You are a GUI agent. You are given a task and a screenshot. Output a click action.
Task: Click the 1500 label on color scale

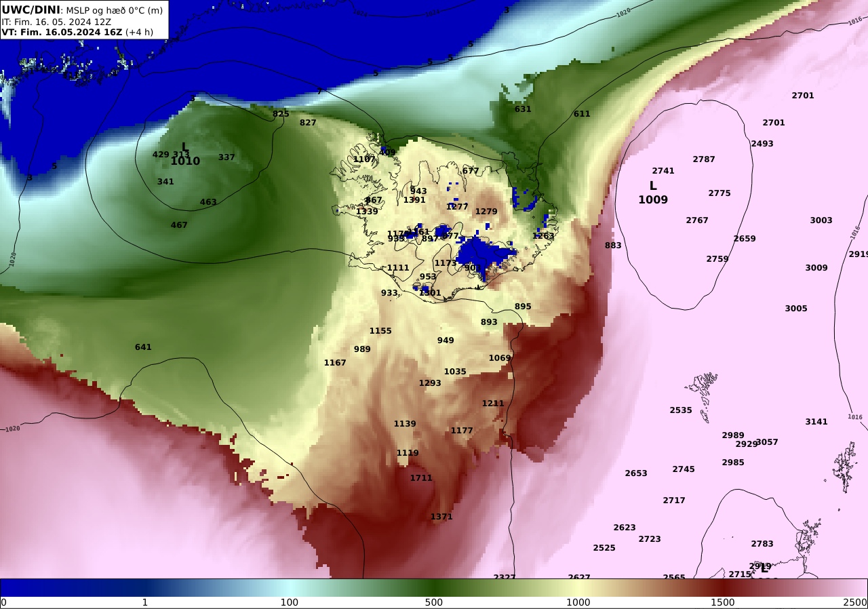pos(723,602)
